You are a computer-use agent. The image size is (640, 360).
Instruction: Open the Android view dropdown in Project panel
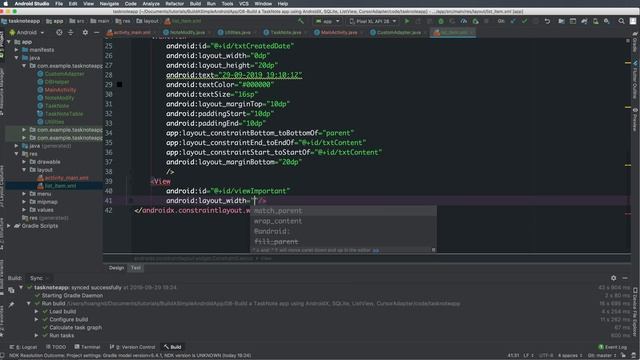coord(28,32)
